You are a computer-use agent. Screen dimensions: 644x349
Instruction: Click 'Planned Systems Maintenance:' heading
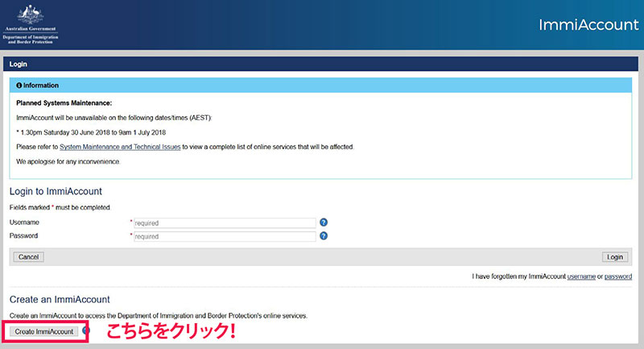(x=64, y=103)
